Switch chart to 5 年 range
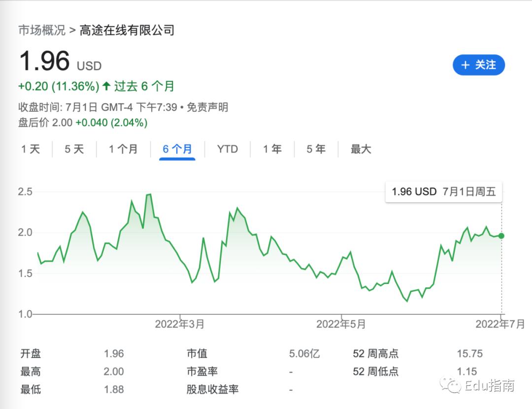Screen dimensions: 532x409 click(x=316, y=149)
